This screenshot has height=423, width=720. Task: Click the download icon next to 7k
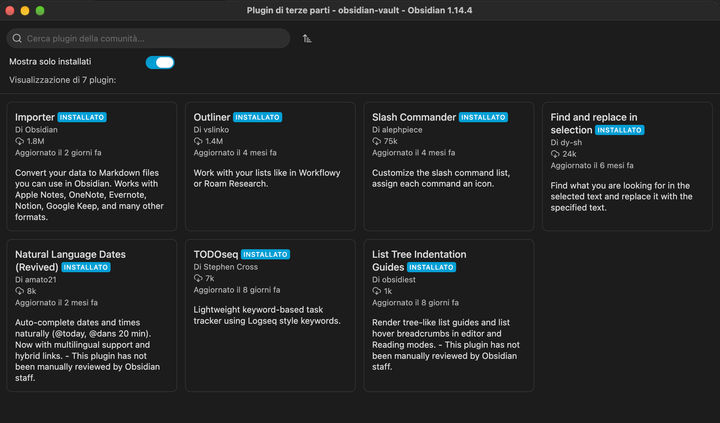point(198,278)
